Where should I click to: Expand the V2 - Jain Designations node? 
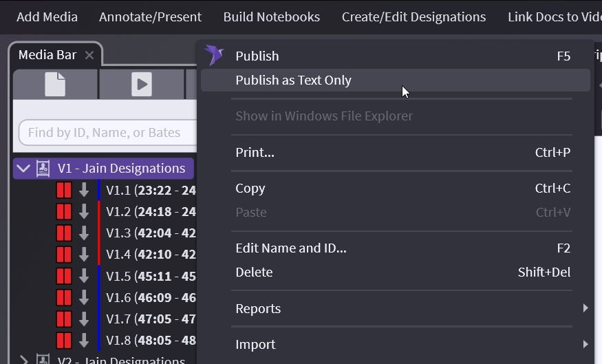tap(23, 360)
